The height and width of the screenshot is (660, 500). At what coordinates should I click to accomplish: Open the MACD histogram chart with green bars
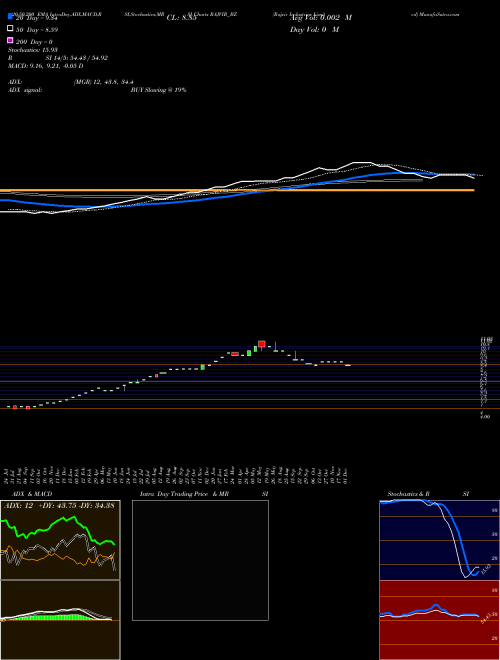pos(60,620)
